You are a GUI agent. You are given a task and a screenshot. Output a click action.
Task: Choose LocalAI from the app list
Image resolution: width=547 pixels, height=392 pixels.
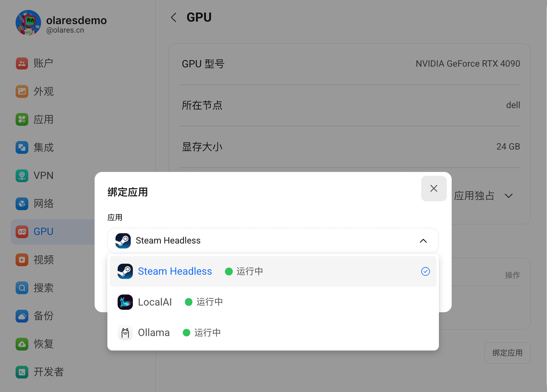155,302
